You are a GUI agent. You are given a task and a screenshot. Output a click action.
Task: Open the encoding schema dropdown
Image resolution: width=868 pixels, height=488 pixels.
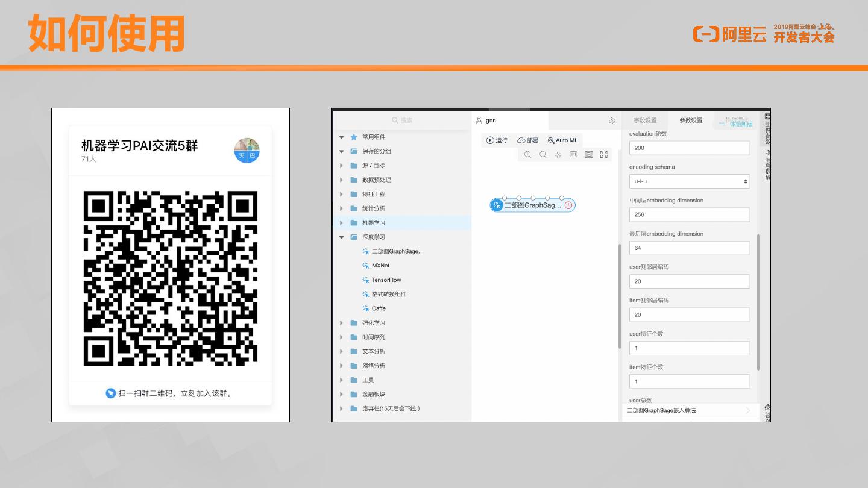[x=690, y=181]
